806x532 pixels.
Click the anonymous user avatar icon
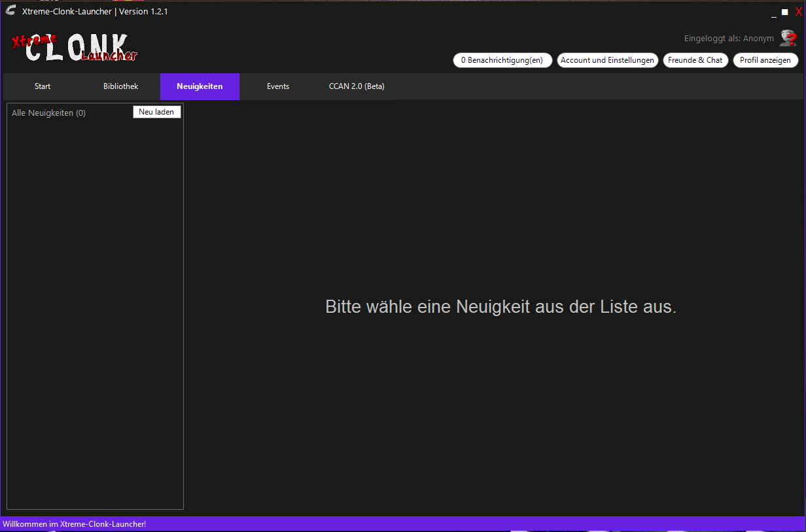788,39
